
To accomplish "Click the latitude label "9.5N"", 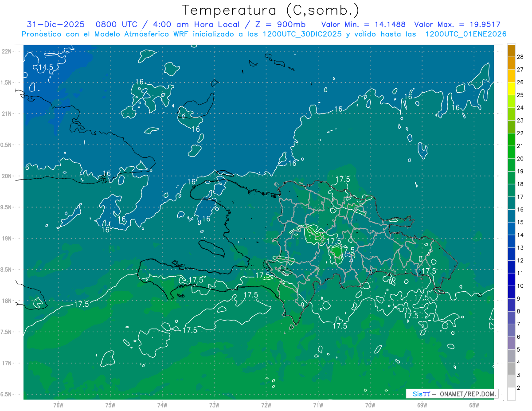I will pos(7,207).
